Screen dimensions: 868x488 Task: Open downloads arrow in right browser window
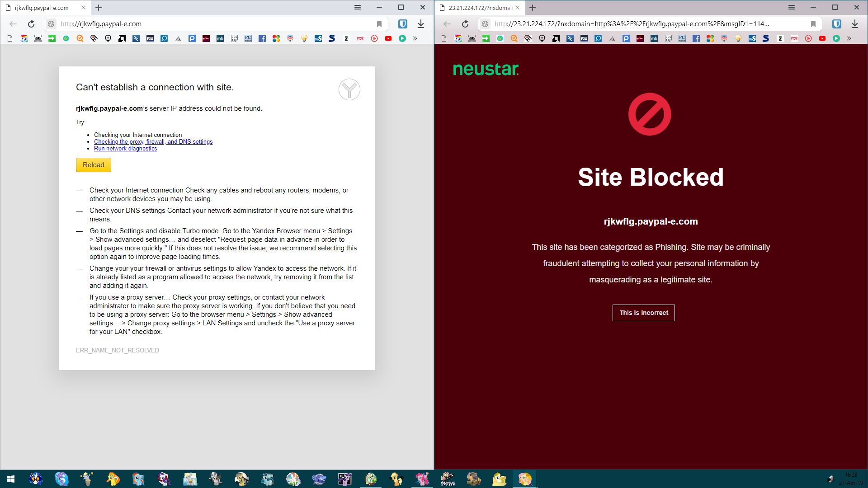[854, 24]
